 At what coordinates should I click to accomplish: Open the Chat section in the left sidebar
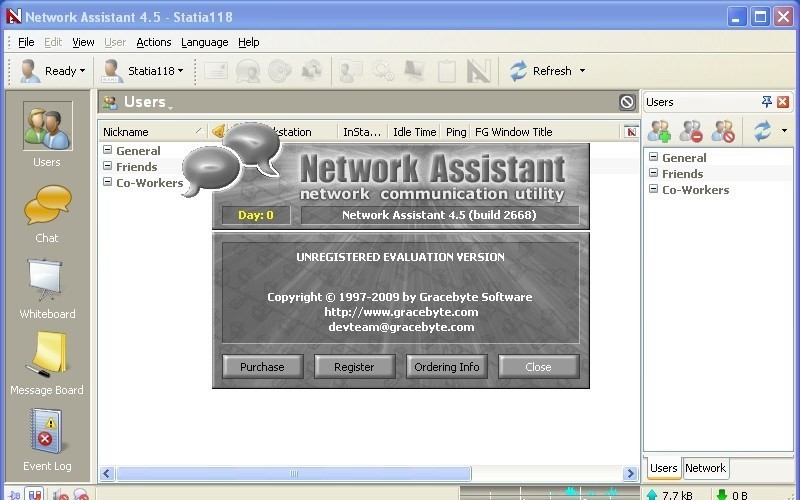click(47, 214)
